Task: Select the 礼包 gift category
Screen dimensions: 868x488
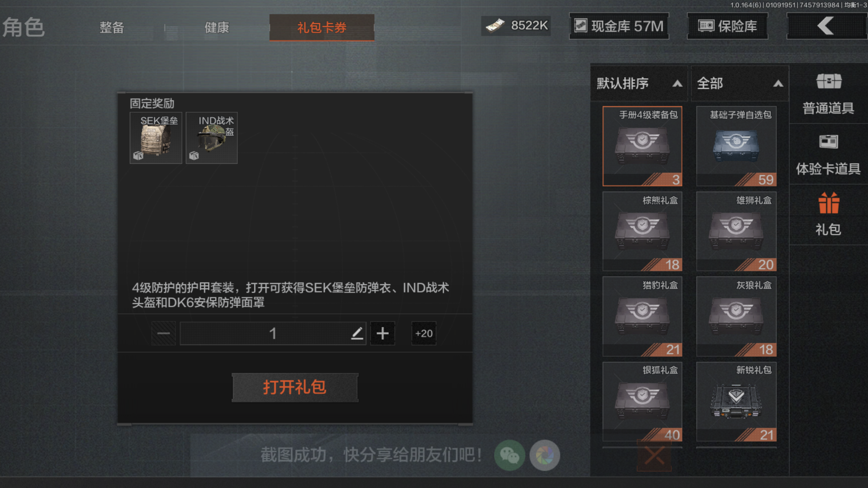Action: [x=828, y=215]
